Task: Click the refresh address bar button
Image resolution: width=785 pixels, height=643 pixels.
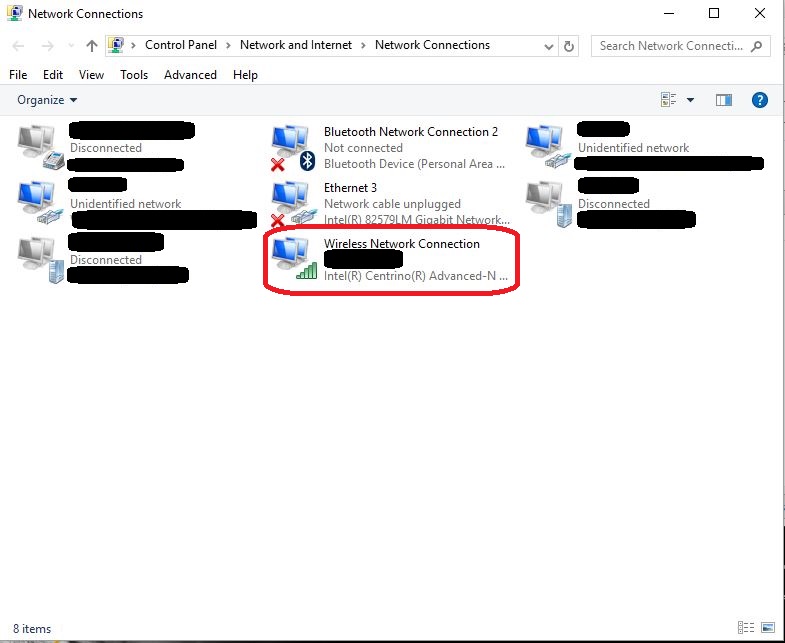Action: point(569,46)
